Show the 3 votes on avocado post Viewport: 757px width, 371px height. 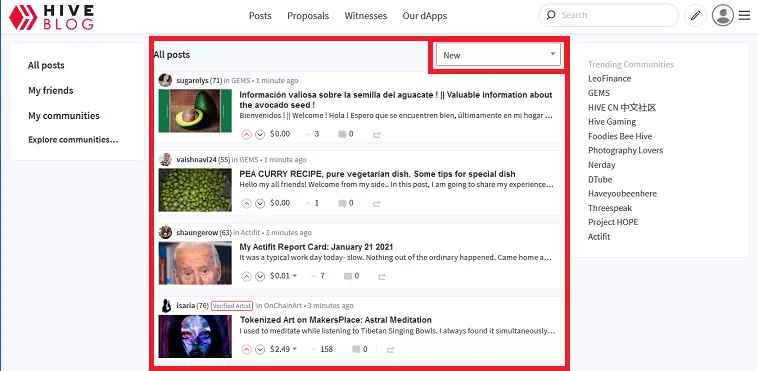tap(312, 134)
